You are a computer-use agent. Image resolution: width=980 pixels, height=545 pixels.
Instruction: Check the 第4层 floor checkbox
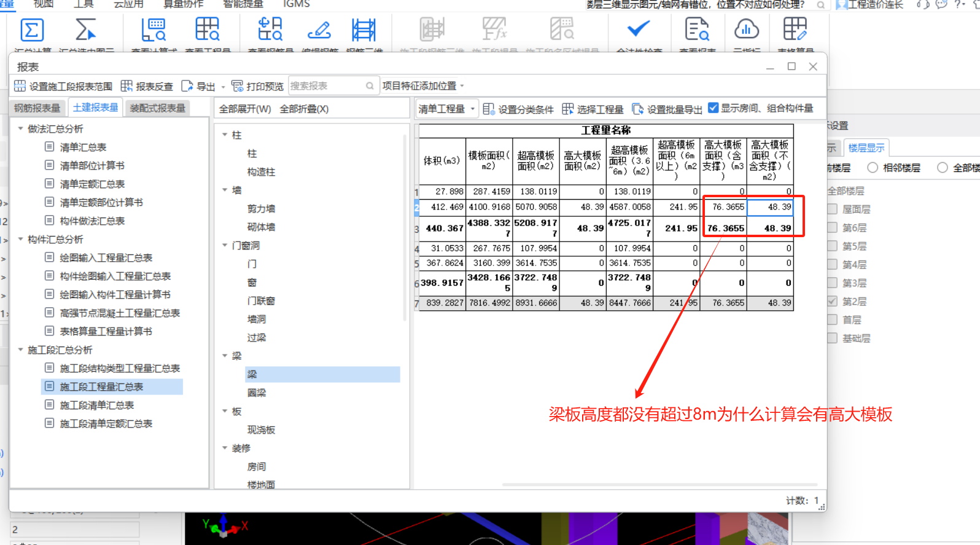(833, 264)
